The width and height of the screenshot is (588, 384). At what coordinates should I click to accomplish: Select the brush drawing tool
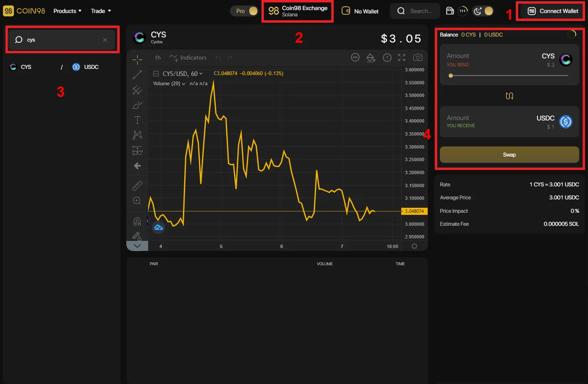coord(137,105)
